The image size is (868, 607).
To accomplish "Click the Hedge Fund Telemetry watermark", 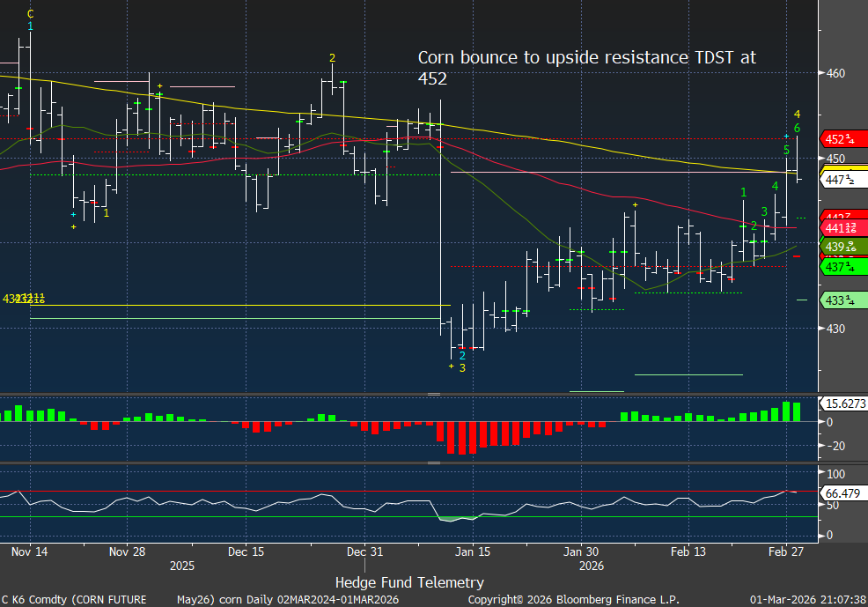I will coord(409,582).
